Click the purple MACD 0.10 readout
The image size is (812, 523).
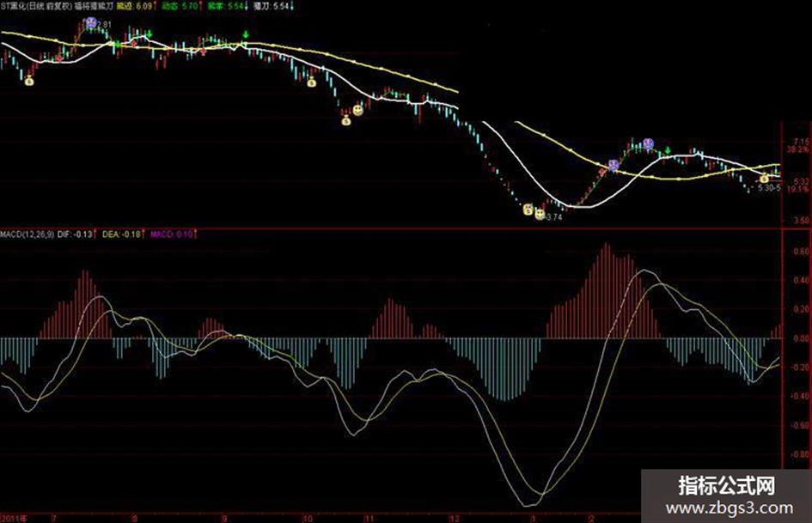(x=172, y=234)
